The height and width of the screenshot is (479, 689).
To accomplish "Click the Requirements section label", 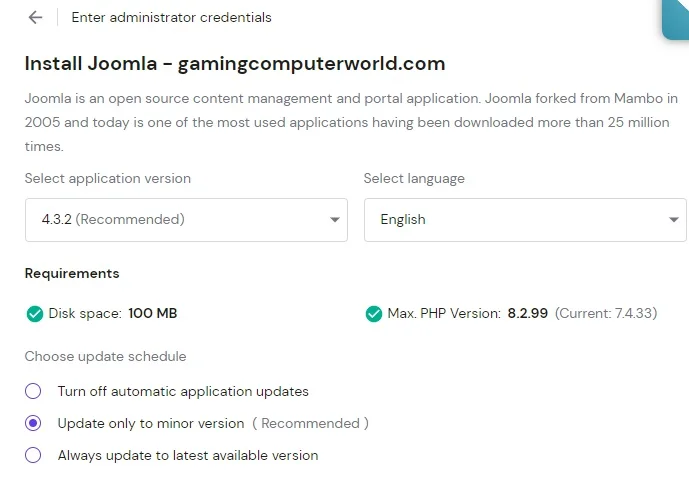I will (72, 274).
